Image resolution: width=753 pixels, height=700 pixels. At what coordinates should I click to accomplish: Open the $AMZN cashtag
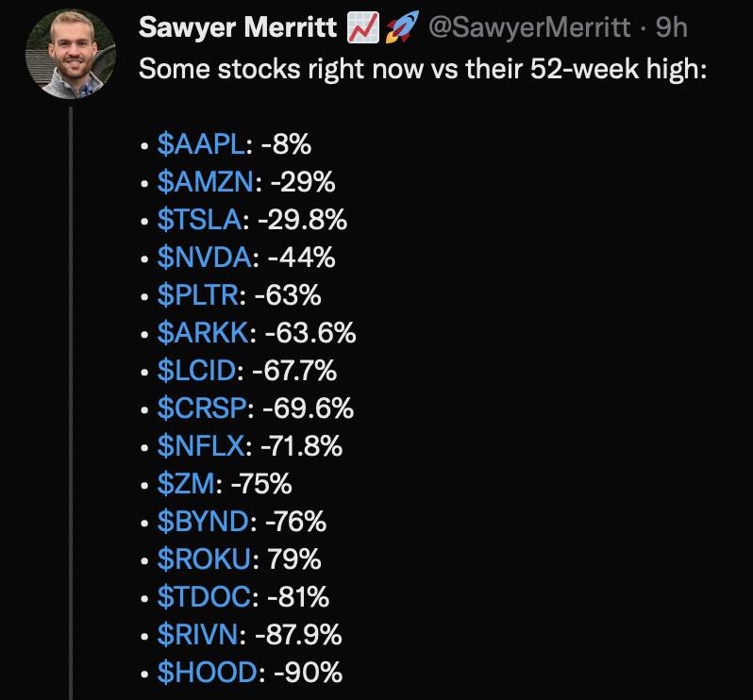206,181
